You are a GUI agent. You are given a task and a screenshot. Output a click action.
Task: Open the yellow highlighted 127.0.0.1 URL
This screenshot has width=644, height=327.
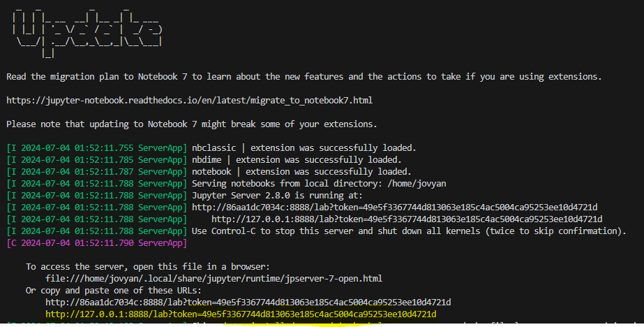pyautogui.click(x=241, y=314)
